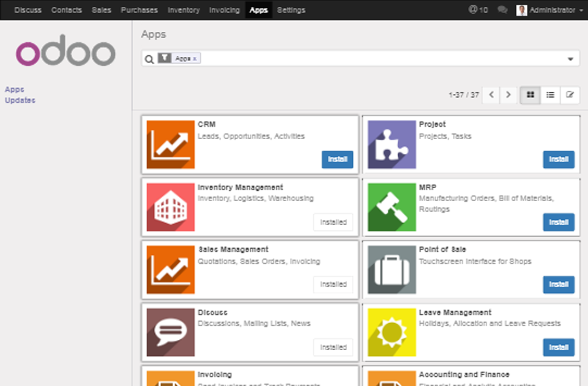Install the Leave Management app
588x386 pixels.
pyautogui.click(x=559, y=347)
